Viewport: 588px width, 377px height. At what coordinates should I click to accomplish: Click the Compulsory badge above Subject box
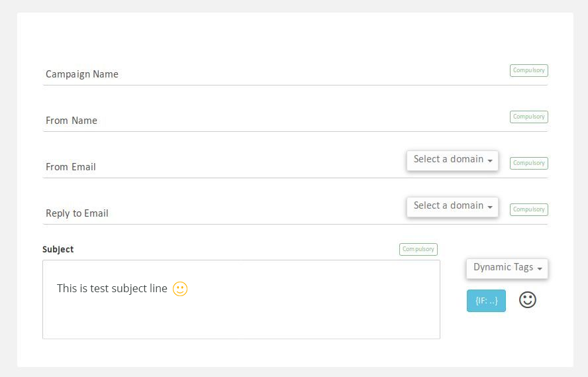coord(418,250)
